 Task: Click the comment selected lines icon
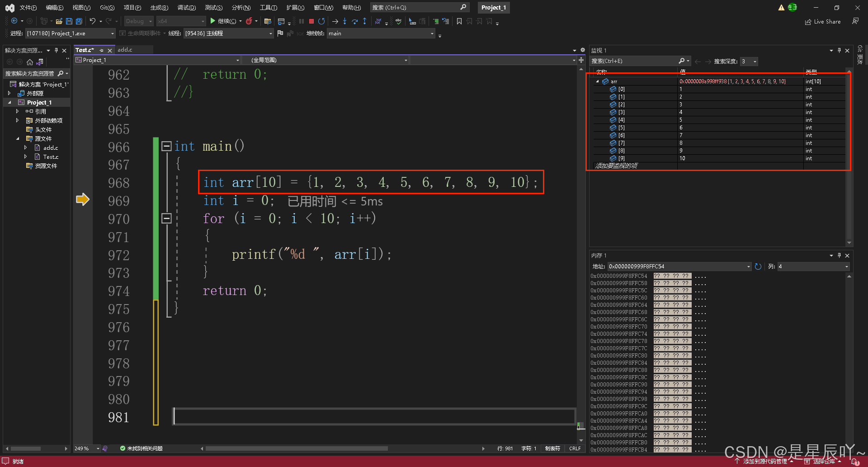click(x=436, y=21)
